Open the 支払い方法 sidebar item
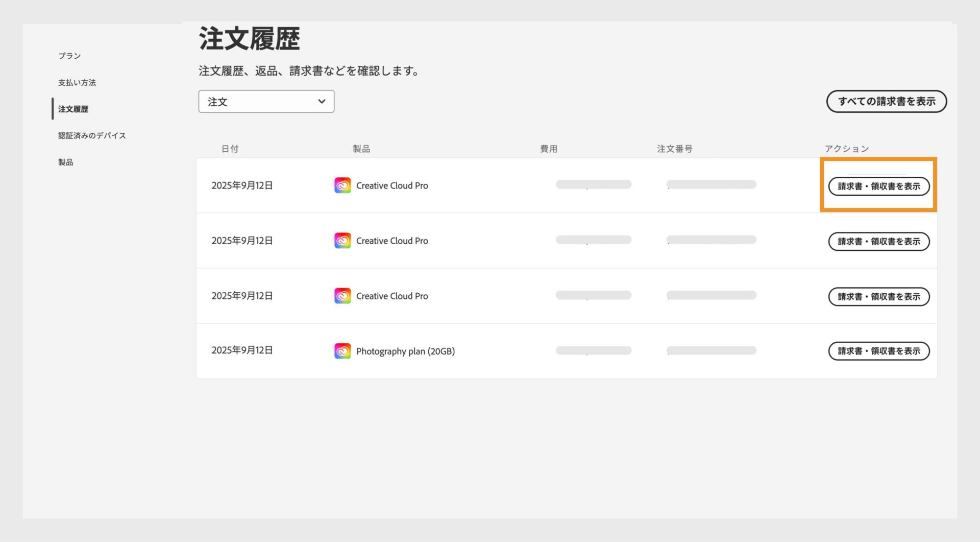This screenshot has height=542, width=980. [x=77, y=82]
